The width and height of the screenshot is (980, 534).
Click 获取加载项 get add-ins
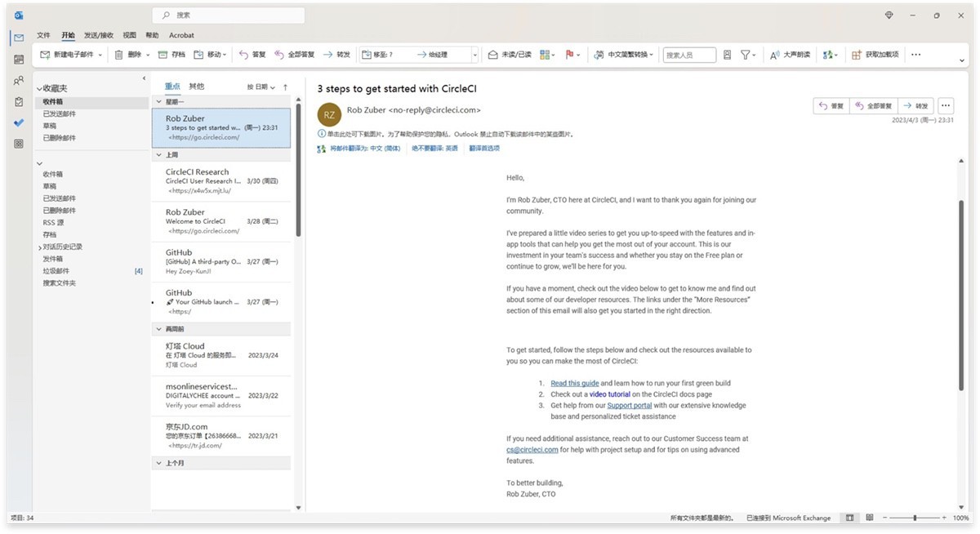875,55
